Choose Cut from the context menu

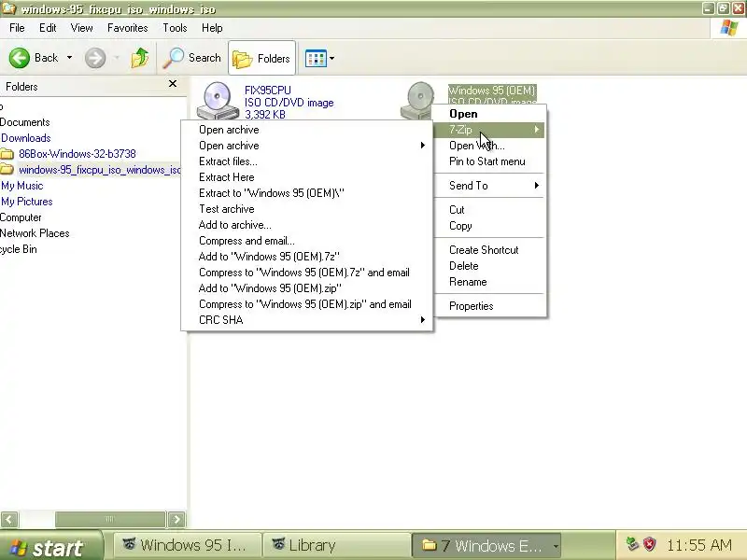[x=489, y=210]
